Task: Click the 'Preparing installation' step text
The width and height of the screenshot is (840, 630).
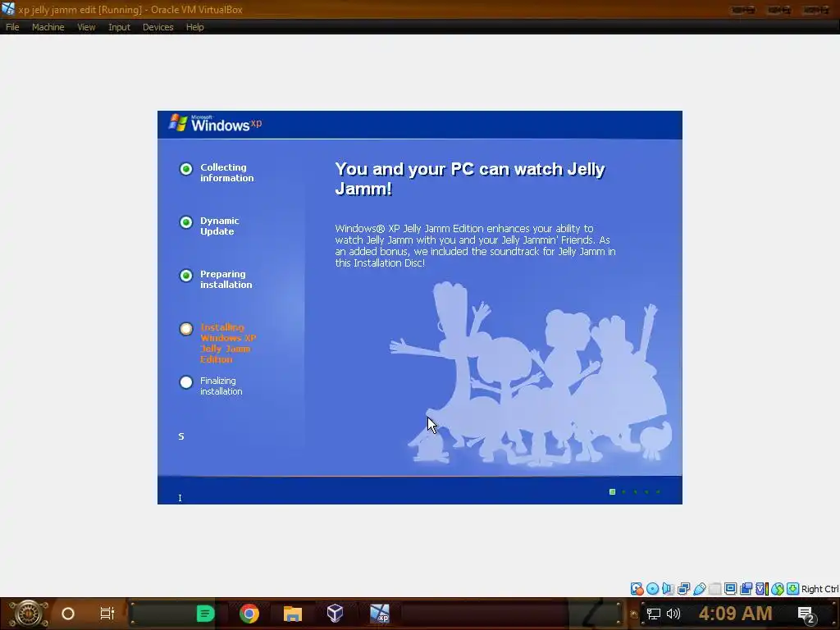Action: pos(226,279)
